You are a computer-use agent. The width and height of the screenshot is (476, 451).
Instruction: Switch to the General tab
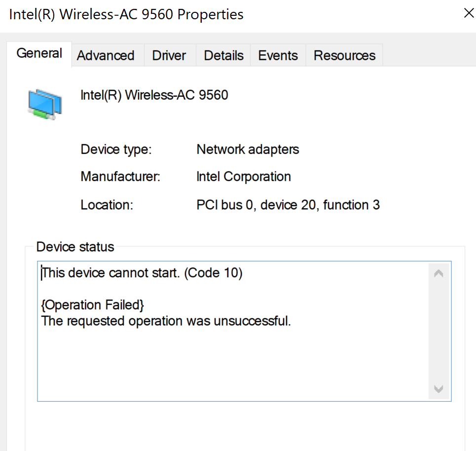pyautogui.click(x=39, y=53)
